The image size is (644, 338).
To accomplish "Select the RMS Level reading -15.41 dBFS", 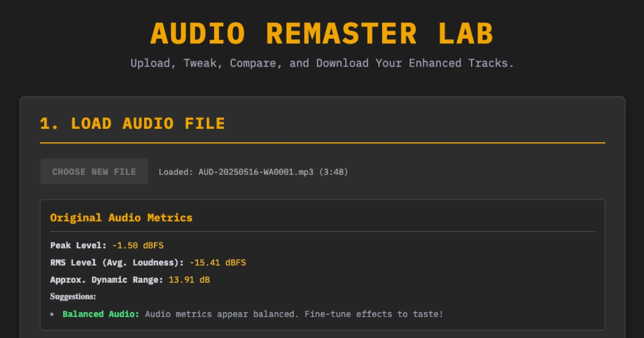I will pos(217,262).
